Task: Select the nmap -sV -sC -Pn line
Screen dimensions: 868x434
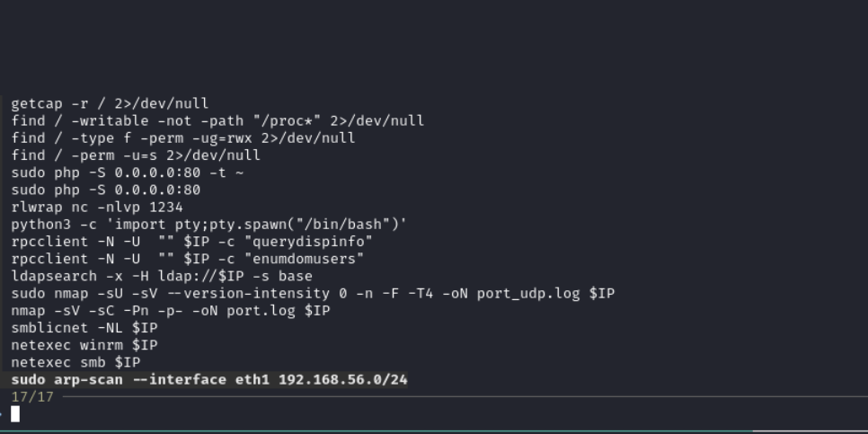Action: 171,311
